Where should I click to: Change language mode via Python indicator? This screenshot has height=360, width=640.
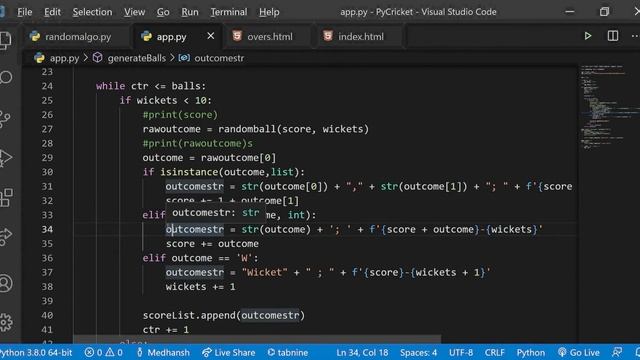pos(531,352)
